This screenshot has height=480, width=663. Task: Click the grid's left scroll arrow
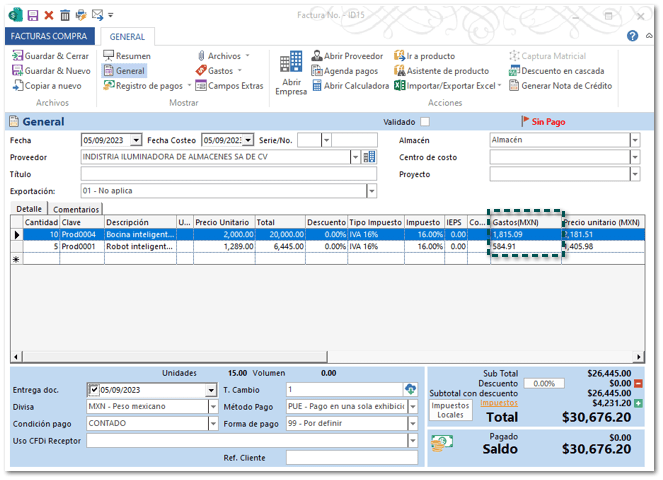coord(16,357)
